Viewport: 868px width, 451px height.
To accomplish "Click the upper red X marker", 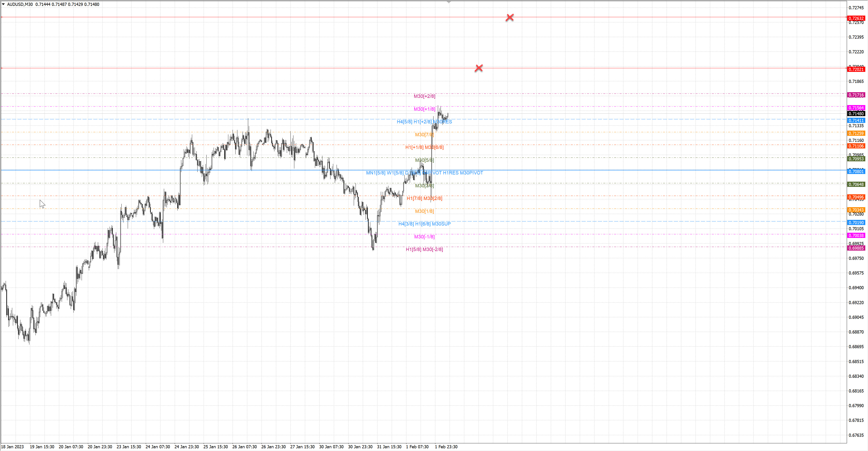I will (509, 18).
